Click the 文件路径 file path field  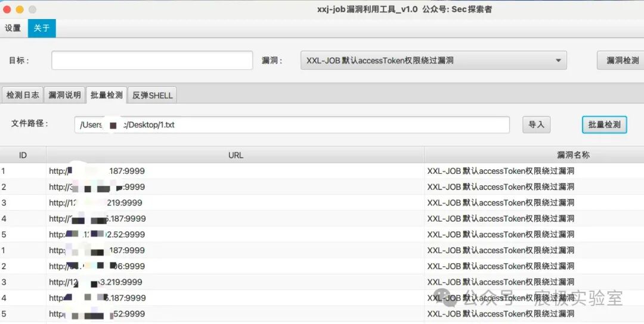click(292, 124)
